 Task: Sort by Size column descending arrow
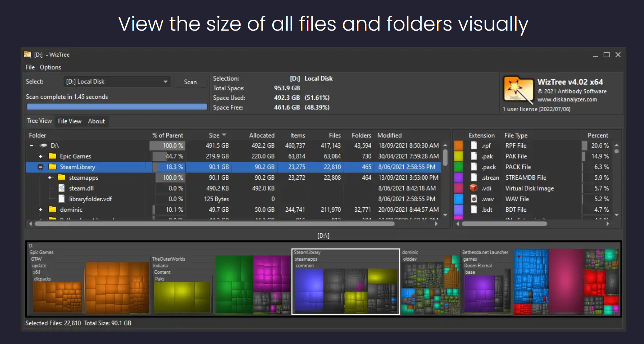pyautogui.click(x=224, y=135)
